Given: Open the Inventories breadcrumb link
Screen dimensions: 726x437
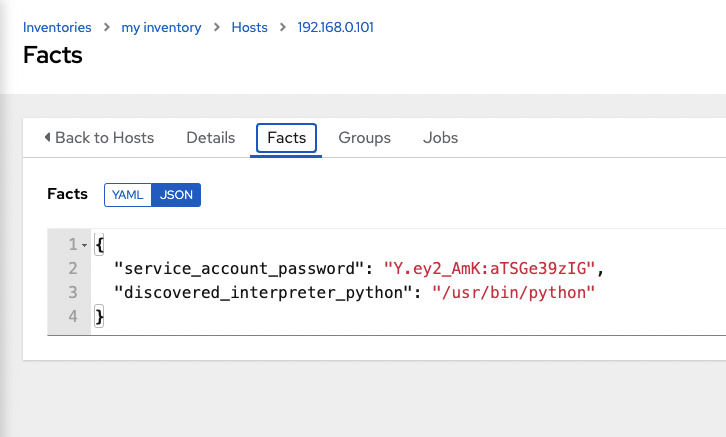Looking at the screenshot, I should click(57, 27).
